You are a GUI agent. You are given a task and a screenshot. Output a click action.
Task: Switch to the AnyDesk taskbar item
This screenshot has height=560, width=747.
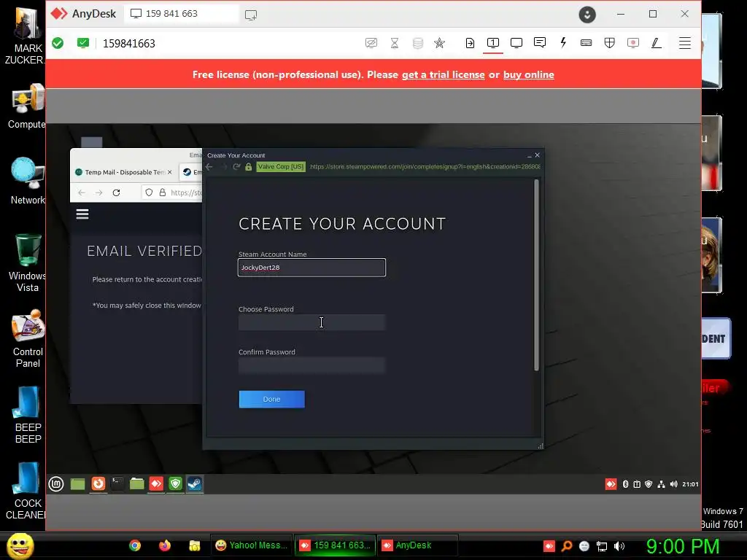pyautogui.click(x=417, y=545)
